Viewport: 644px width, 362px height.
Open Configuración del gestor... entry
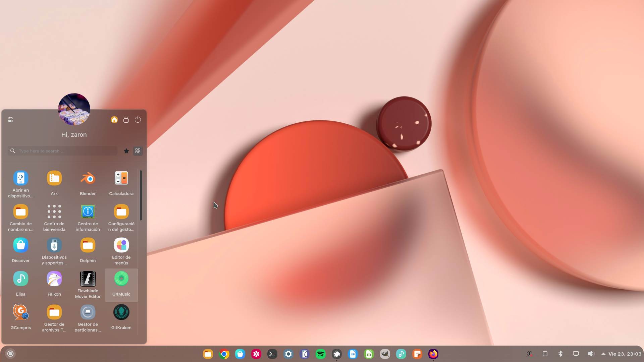point(121,218)
